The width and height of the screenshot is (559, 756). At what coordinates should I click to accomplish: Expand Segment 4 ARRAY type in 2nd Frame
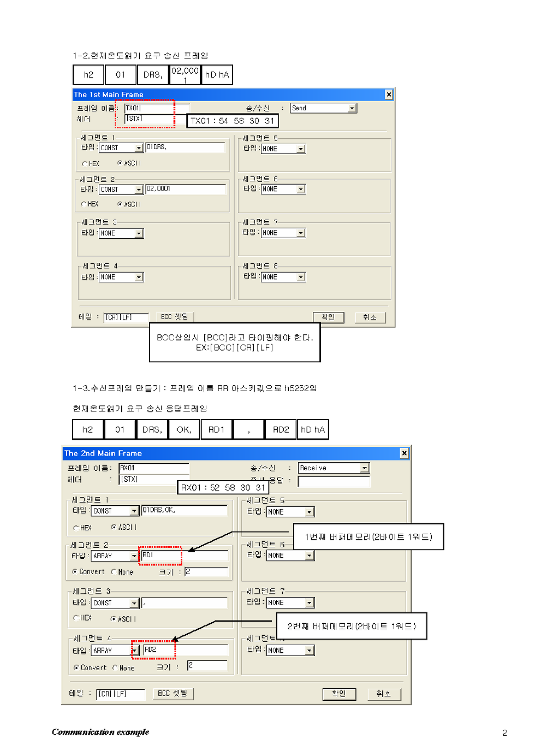(x=134, y=651)
